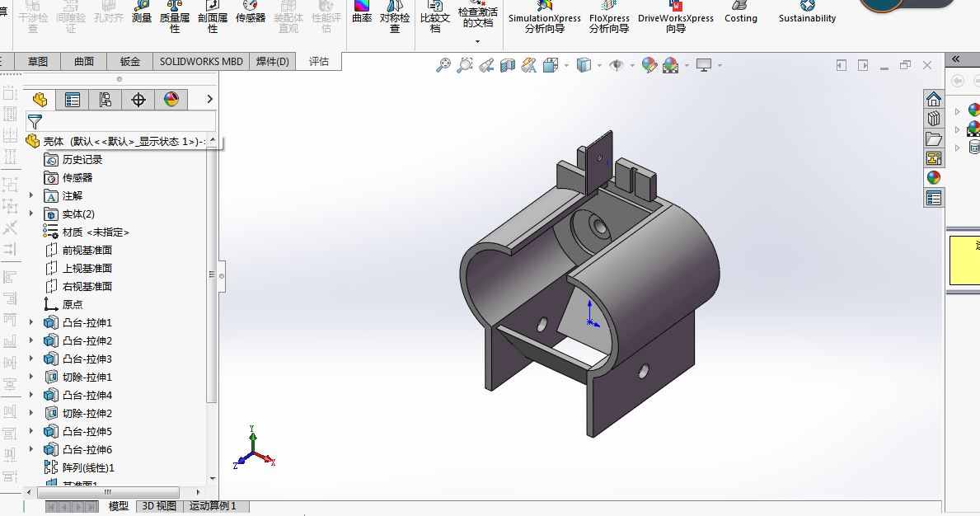This screenshot has width=980, height=516.
Task: Open Design Library icon in task pane
Action: point(934,119)
